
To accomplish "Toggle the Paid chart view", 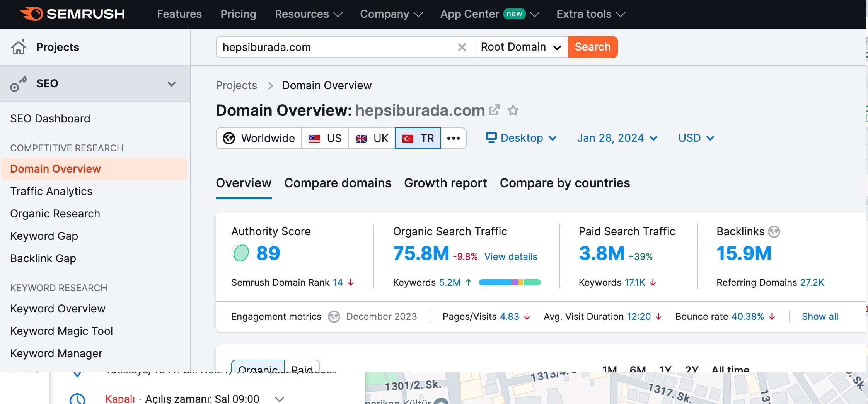I will point(302,368).
